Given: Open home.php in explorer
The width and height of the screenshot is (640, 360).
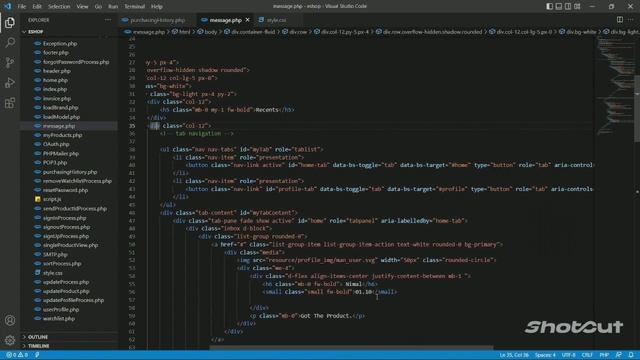Looking at the screenshot, I should pos(55,80).
